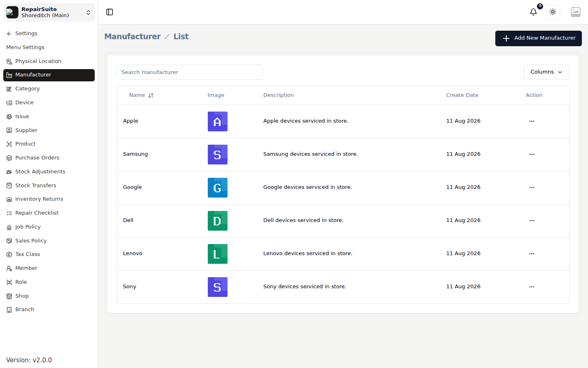Screen dimensions: 588x368
Task: Select the Lenovo name cell
Action: [x=133, y=254]
